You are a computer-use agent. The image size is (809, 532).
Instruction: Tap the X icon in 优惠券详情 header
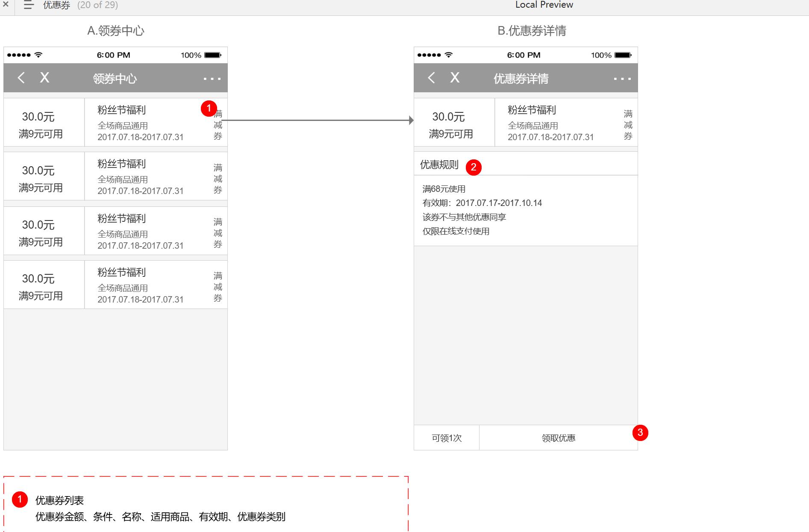click(x=455, y=77)
